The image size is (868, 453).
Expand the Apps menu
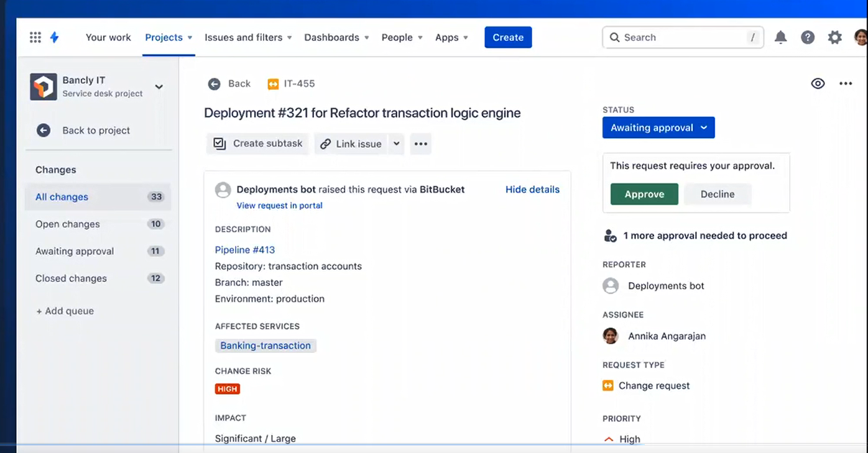pyautogui.click(x=451, y=37)
